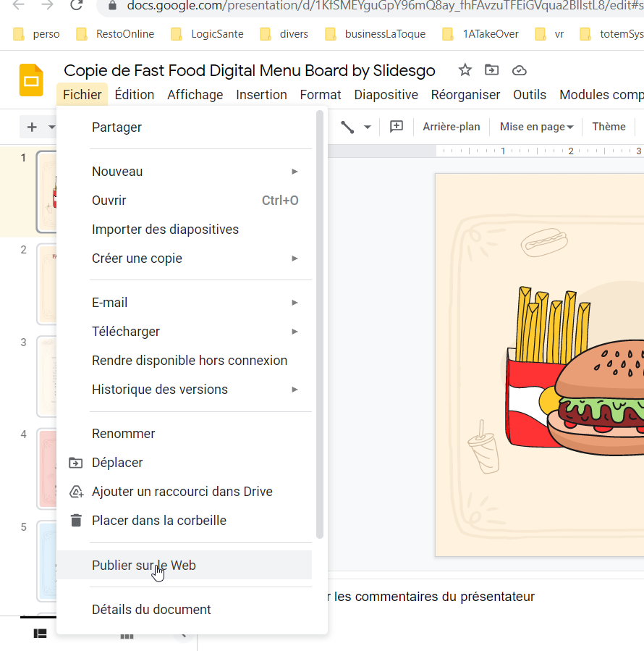The image size is (644, 651).
Task: Click Placer dans la corbeille
Action: (185, 521)
